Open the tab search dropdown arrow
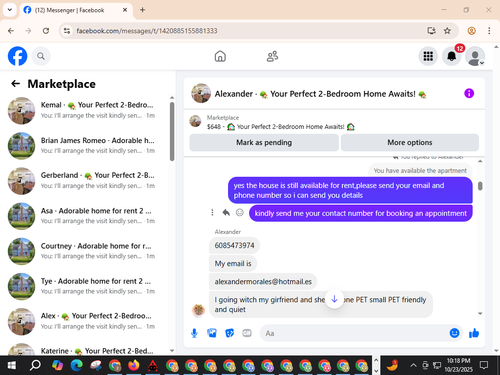Viewport: 500px width, 375px height. pyautogui.click(x=10, y=10)
